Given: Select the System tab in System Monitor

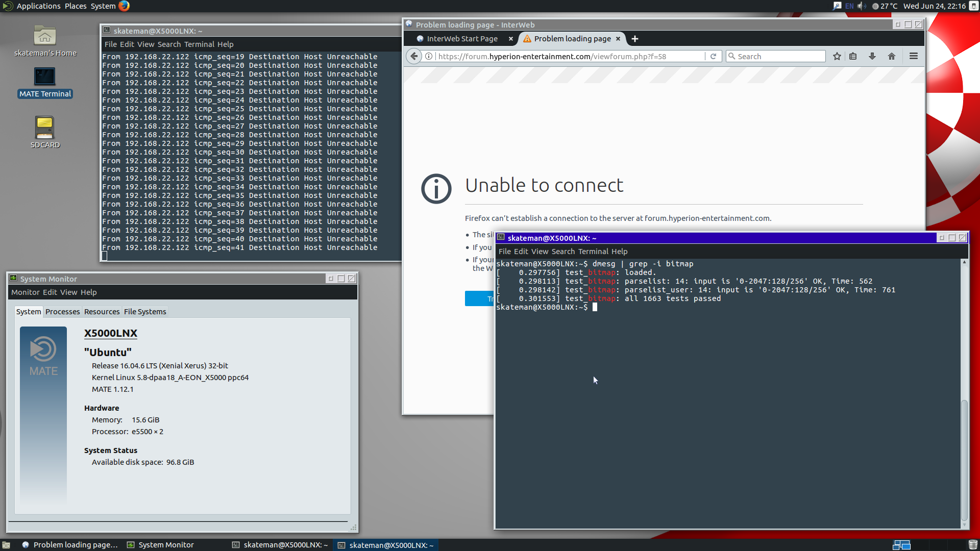Looking at the screenshot, I should [28, 312].
